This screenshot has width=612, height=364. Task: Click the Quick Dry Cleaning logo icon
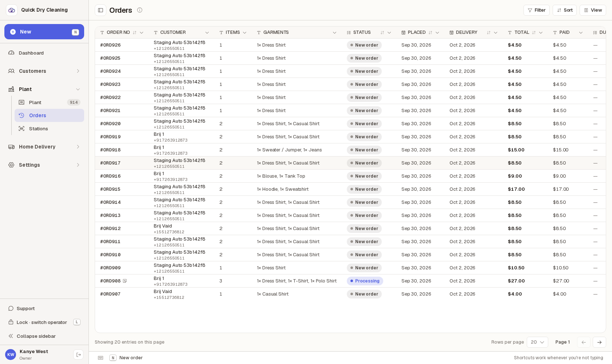(x=12, y=10)
